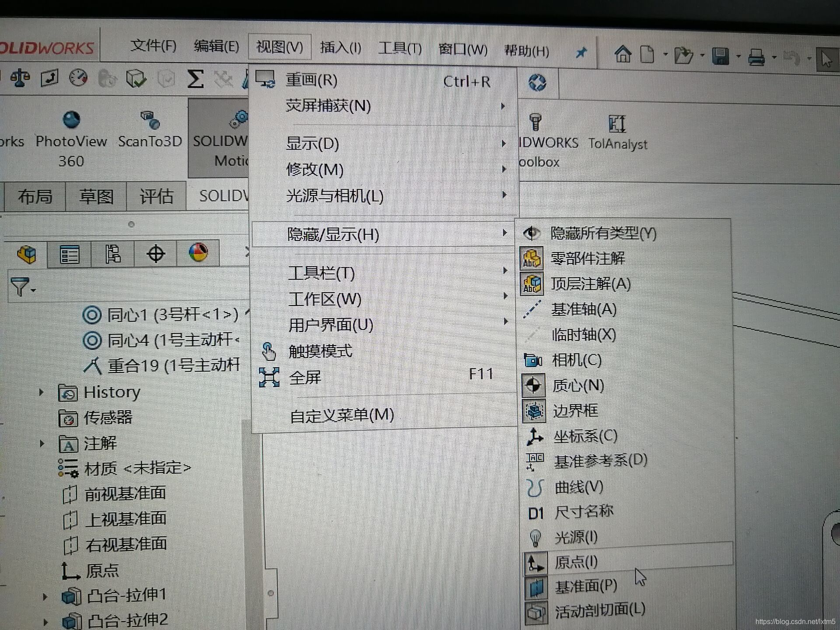
Task: Toggle 基准面 (planes) visibility
Action: tap(585, 586)
